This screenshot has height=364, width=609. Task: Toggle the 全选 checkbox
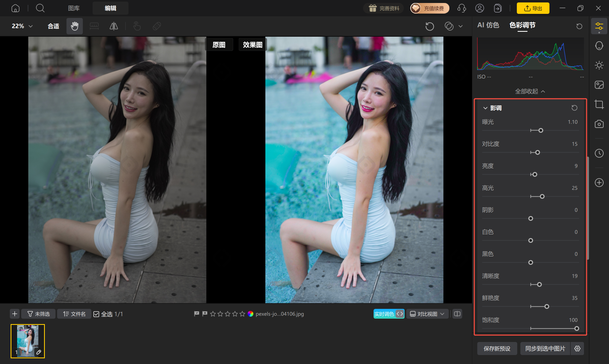[x=96, y=314]
